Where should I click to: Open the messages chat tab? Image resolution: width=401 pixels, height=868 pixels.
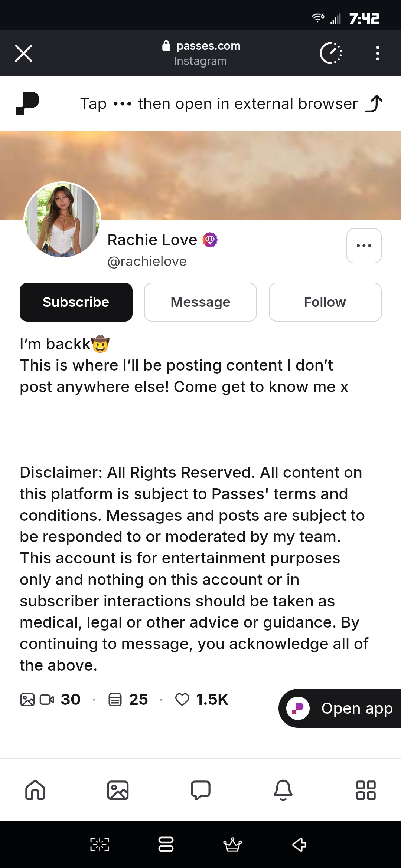coord(200,790)
